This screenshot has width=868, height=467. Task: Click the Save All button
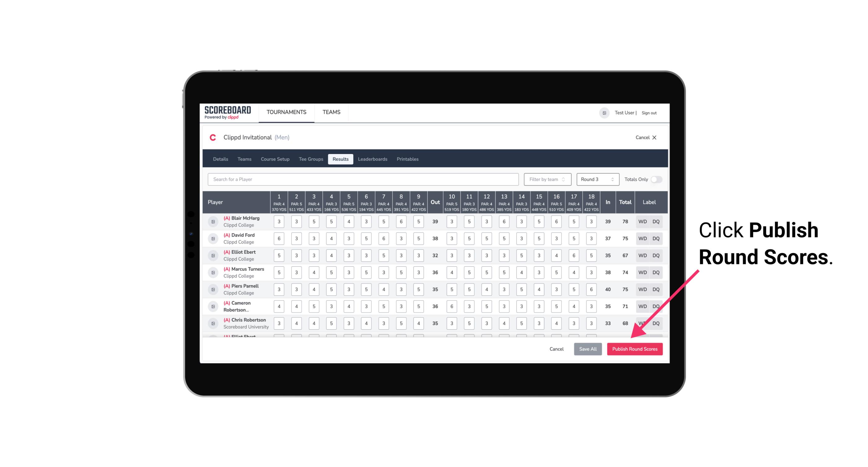(588, 349)
